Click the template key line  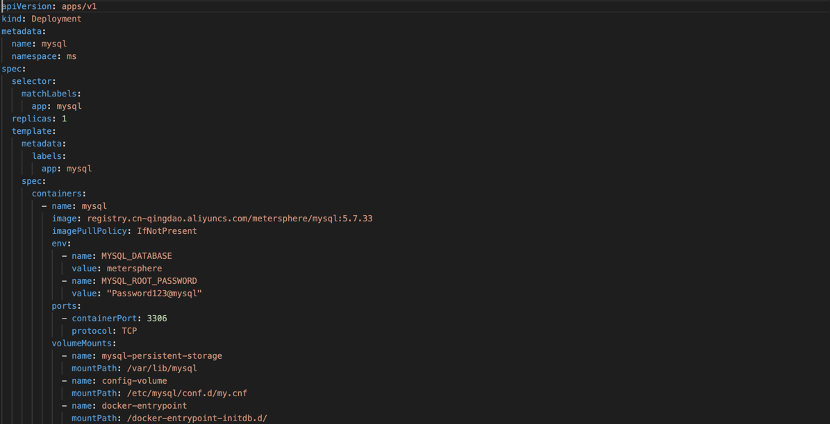coord(34,131)
